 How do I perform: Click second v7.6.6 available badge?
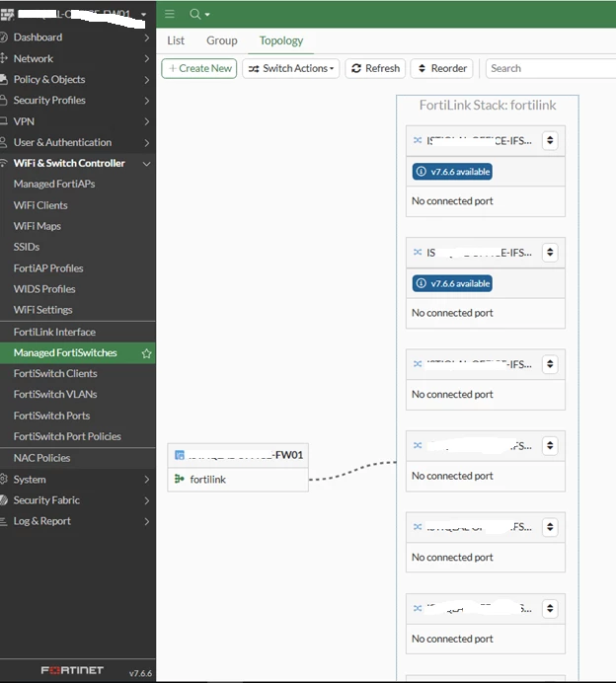pyautogui.click(x=452, y=283)
